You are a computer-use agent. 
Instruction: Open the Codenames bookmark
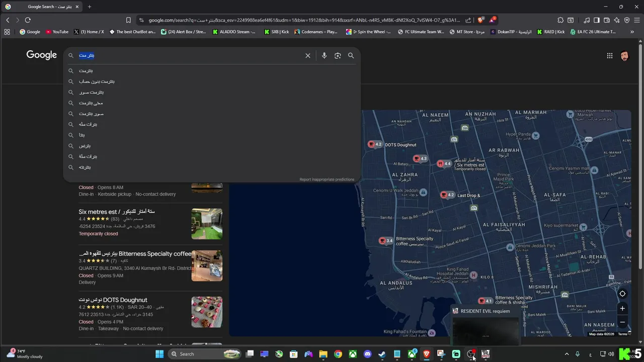coord(316,32)
